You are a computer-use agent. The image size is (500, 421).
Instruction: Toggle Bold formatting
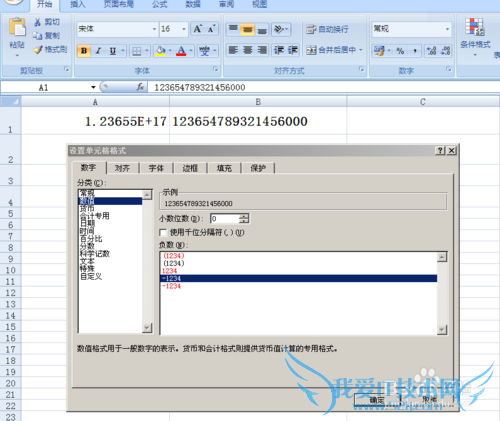click(x=84, y=51)
